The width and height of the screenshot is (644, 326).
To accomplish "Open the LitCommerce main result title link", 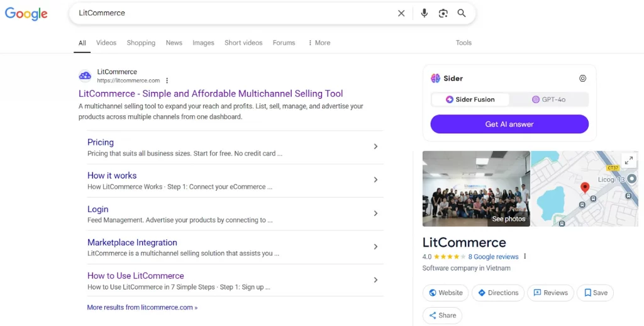I will coord(211,94).
